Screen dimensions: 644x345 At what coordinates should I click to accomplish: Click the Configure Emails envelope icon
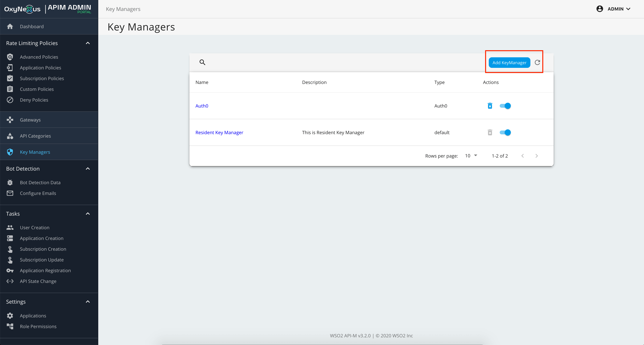point(10,193)
